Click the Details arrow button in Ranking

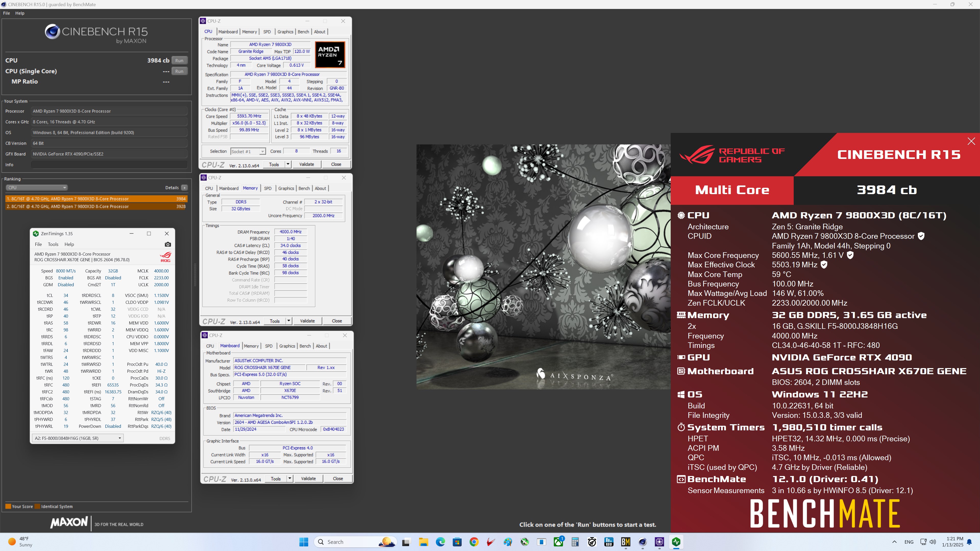click(185, 187)
